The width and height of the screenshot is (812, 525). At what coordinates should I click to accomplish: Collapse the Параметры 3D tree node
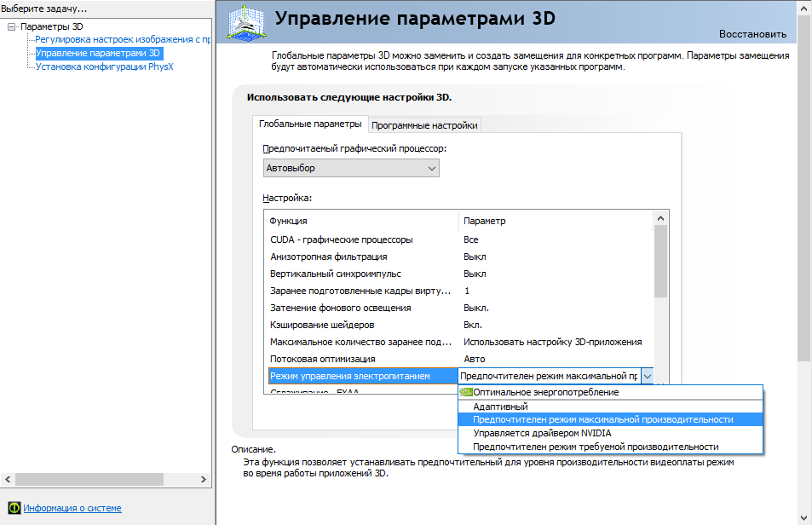click(11, 26)
